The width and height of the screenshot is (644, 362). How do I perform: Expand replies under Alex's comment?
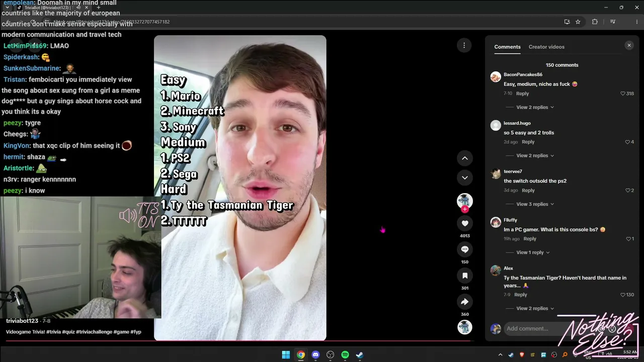click(x=535, y=308)
